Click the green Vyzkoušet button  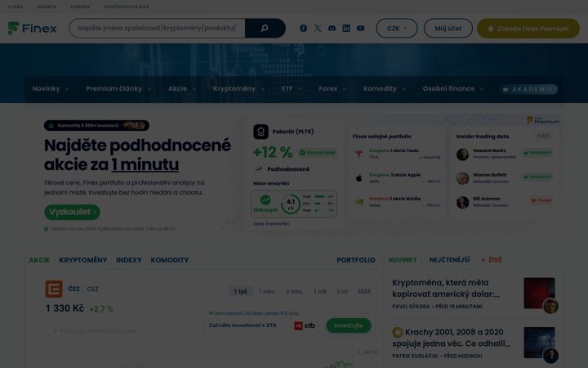tap(72, 212)
